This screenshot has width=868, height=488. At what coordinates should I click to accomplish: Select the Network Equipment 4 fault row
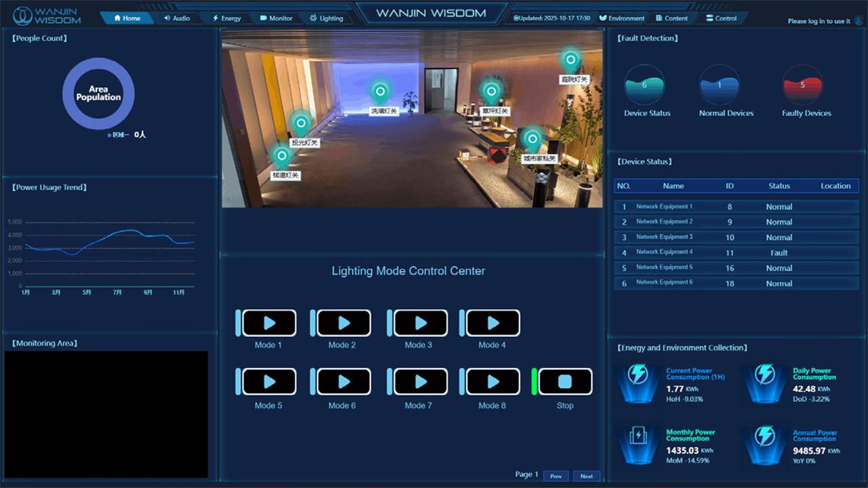pos(736,253)
